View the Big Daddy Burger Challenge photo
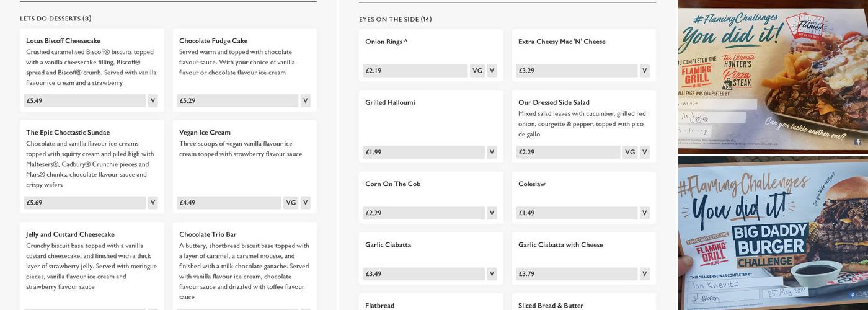 [773, 233]
